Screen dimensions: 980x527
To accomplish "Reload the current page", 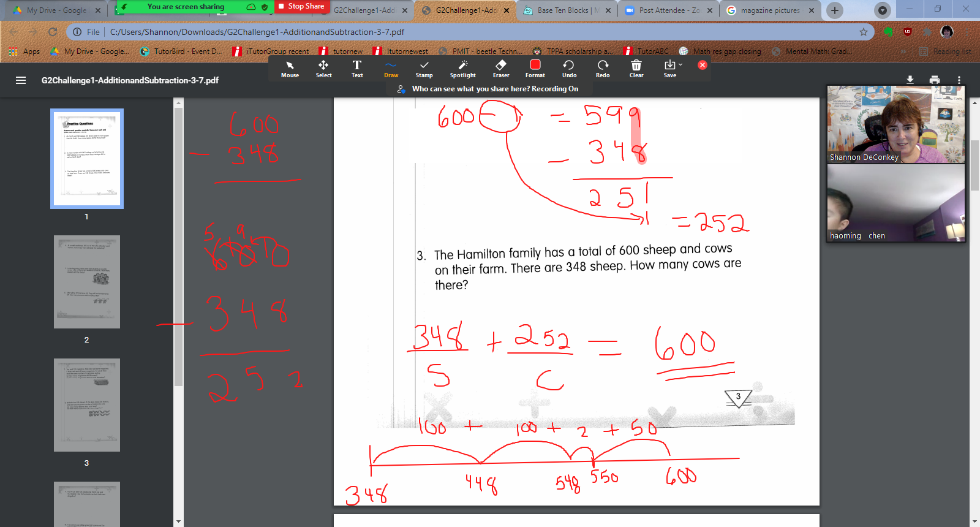I will coord(53,32).
